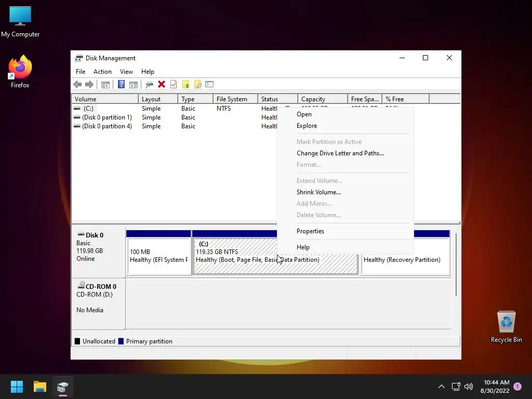Sort by the Volume column header
Viewport: 532px width, 399px height.
[105, 99]
